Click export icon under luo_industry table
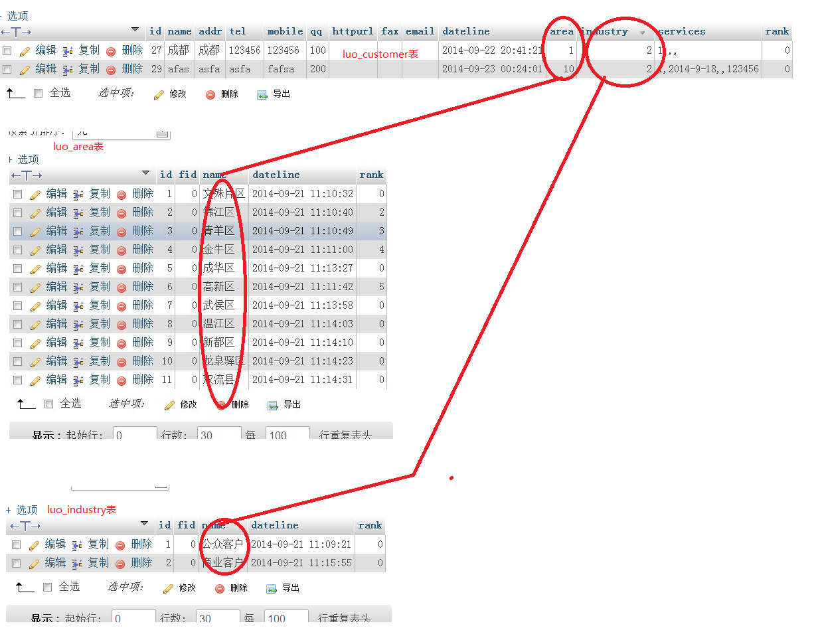 coord(272,589)
